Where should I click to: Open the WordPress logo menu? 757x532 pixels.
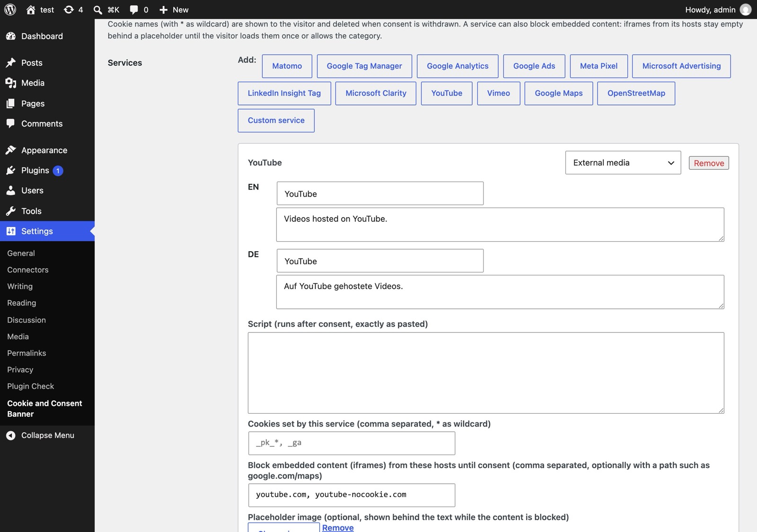pos(10,9)
